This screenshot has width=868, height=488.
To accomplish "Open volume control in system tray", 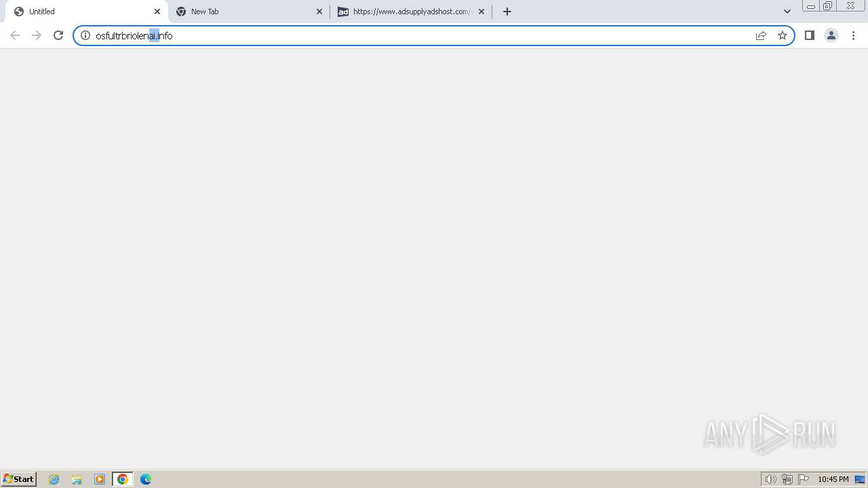I will coord(770,479).
